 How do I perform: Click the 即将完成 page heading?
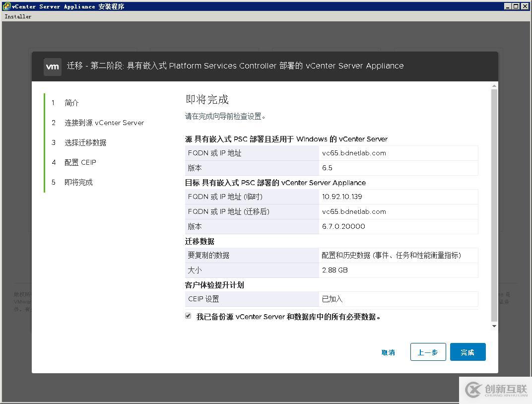tap(207, 99)
